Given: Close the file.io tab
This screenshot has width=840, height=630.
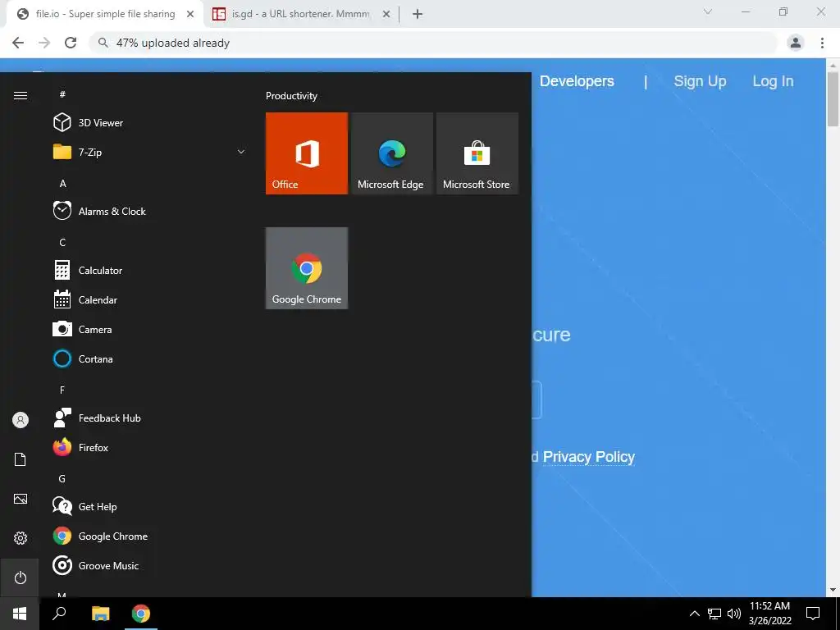Looking at the screenshot, I should pos(190,15).
